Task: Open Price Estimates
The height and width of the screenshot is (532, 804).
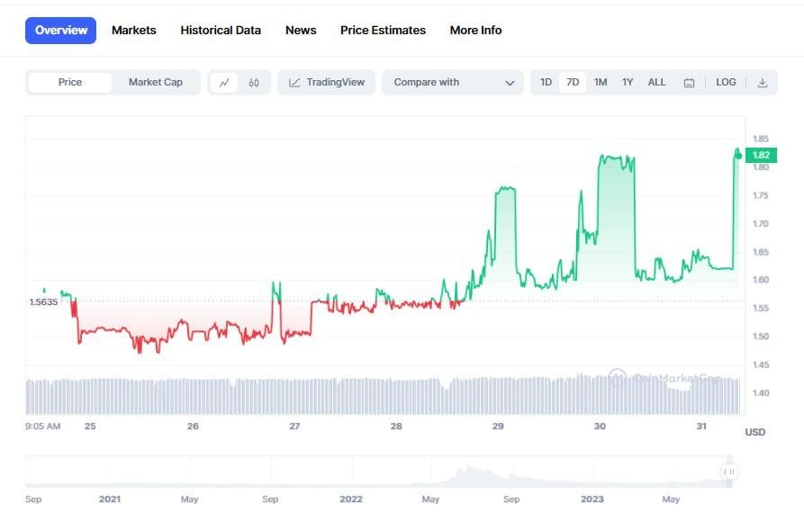Action: click(383, 30)
